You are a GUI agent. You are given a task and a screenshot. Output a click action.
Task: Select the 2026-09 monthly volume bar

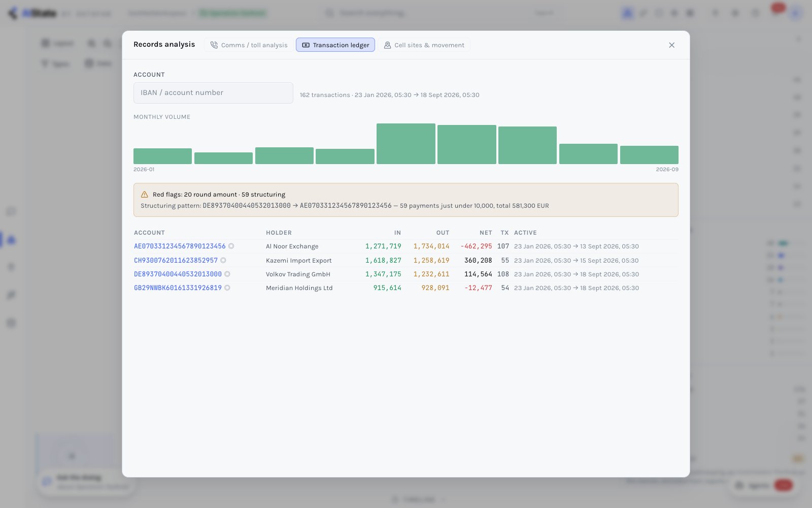tap(649, 155)
